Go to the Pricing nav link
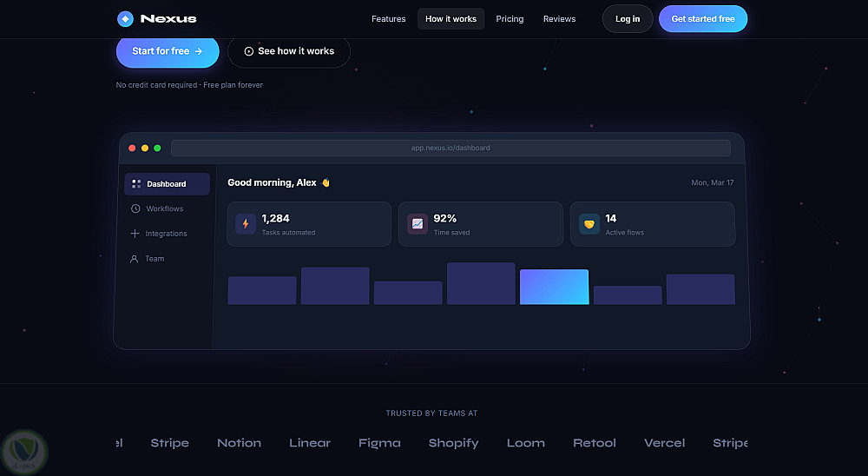Viewport: 868px width, 476px height. click(x=510, y=19)
